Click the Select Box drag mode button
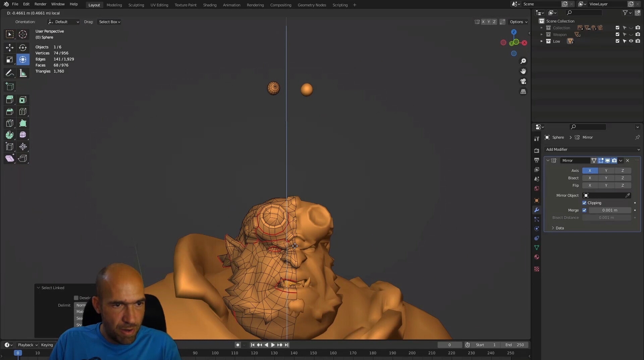Image resolution: width=644 pixels, height=360 pixels. click(x=109, y=21)
